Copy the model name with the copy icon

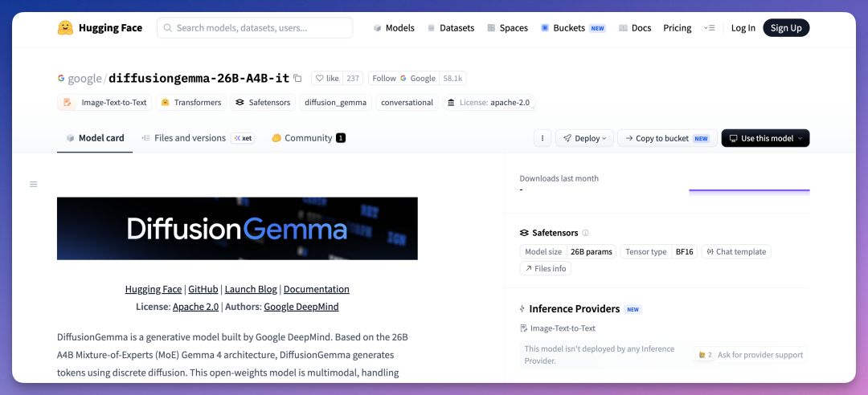pos(297,78)
